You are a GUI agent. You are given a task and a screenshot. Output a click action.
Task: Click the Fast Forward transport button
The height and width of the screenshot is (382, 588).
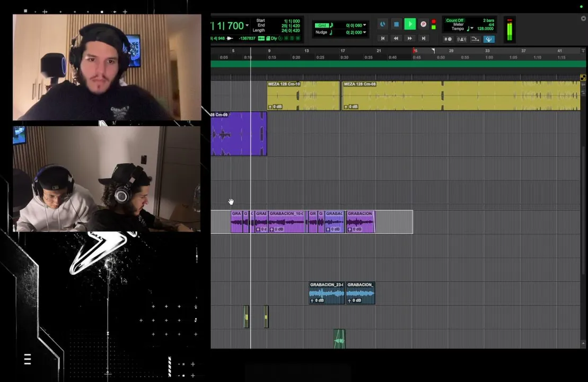click(x=409, y=38)
